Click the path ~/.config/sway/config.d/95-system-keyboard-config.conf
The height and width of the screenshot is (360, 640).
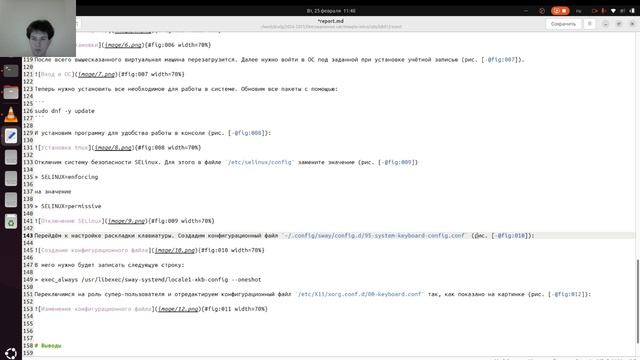[x=374, y=236]
